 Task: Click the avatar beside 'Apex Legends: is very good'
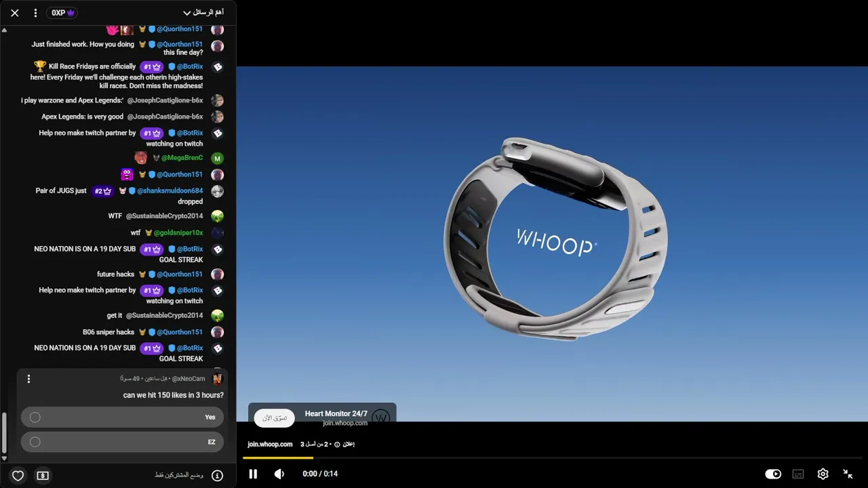[x=217, y=117]
